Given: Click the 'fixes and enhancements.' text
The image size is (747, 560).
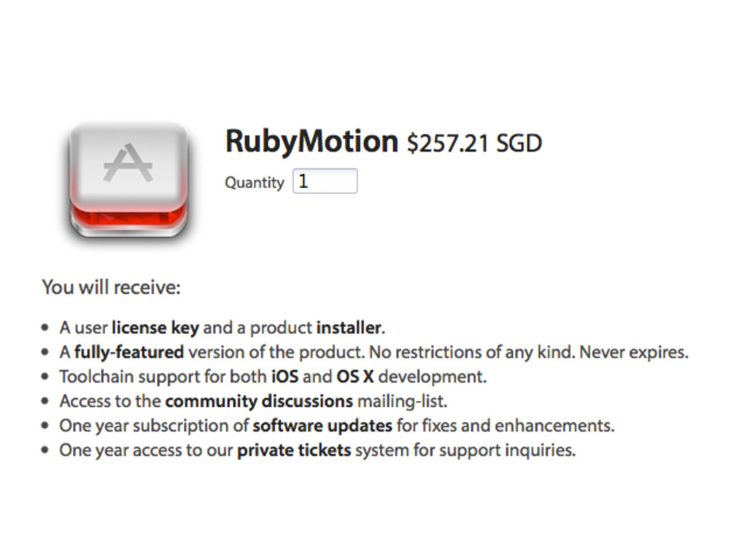Looking at the screenshot, I should click(x=506, y=426).
